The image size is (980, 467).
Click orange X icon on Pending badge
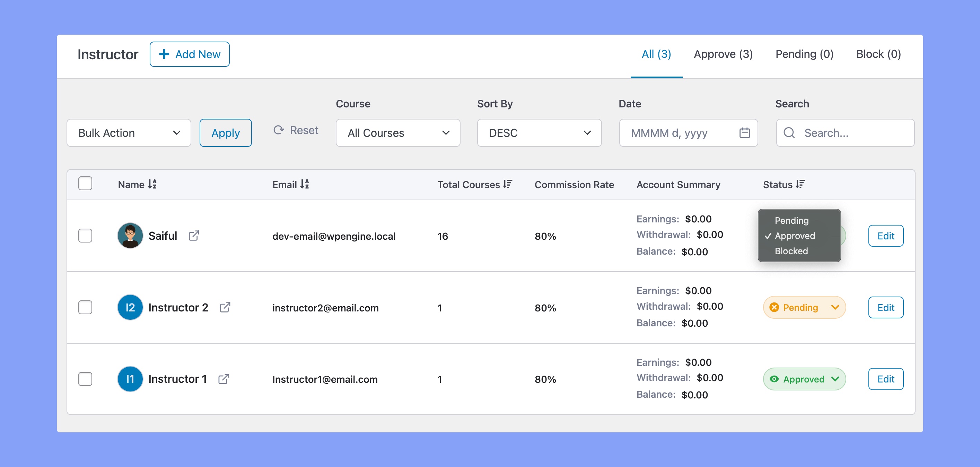click(x=774, y=307)
